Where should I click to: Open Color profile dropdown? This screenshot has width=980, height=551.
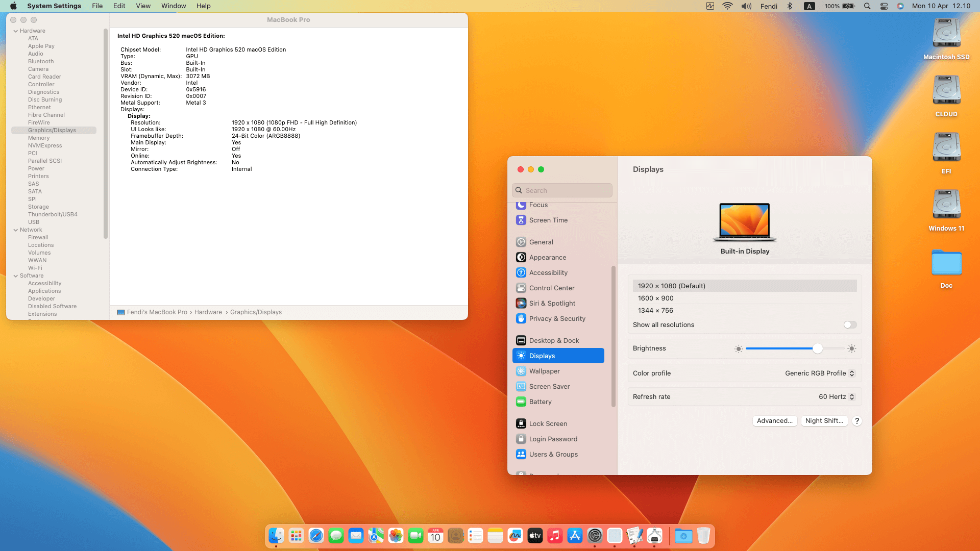point(820,373)
